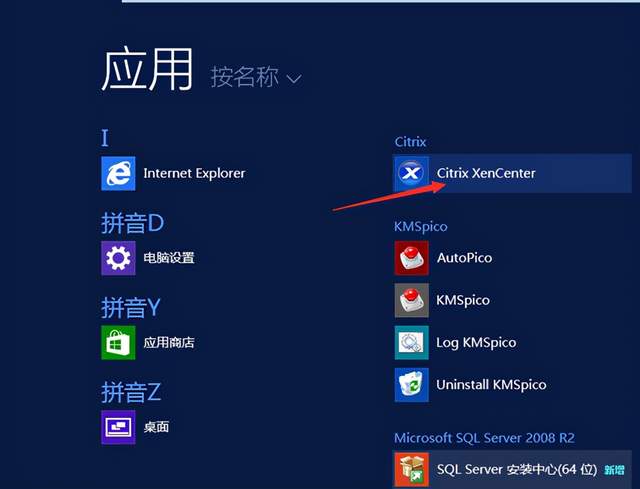
Task: Launch AutoPico red button icon
Action: [x=411, y=258]
